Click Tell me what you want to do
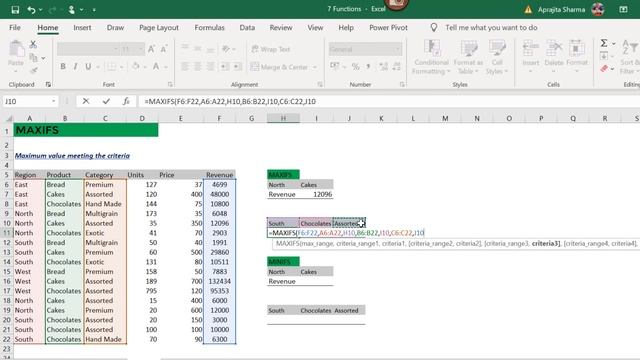Screen dimensions: 640x360 click(491, 28)
